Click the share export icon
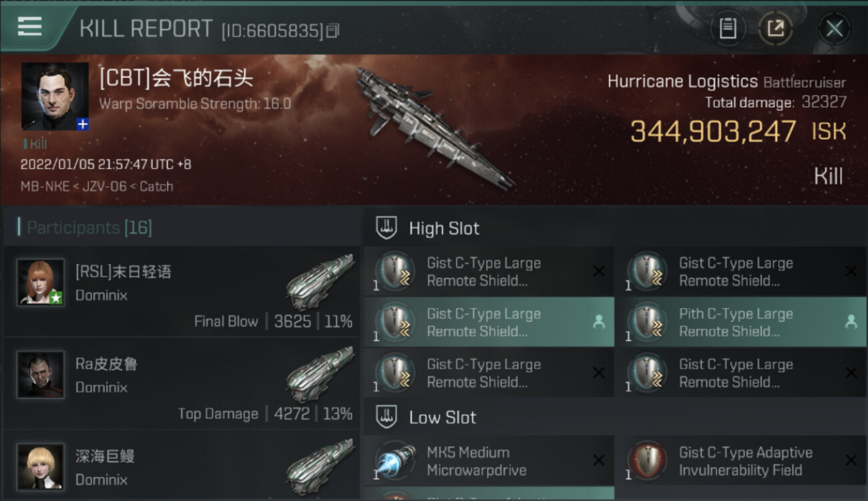Viewport: 868px width, 501px height. pyautogui.click(x=775, y=29)
